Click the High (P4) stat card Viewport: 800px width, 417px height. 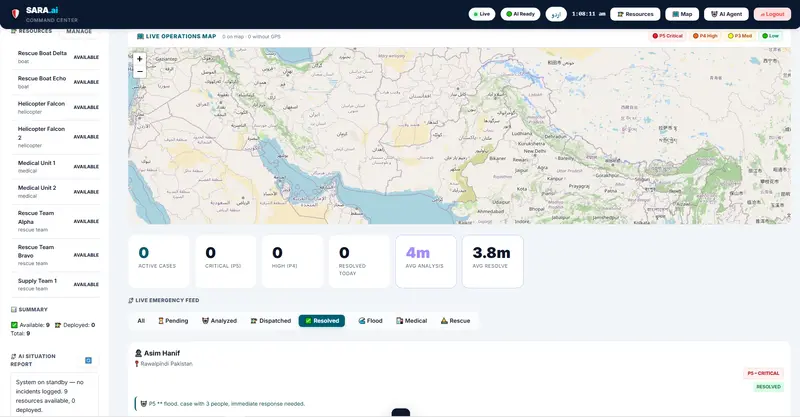pyautogui.click(x=292, y=261)
